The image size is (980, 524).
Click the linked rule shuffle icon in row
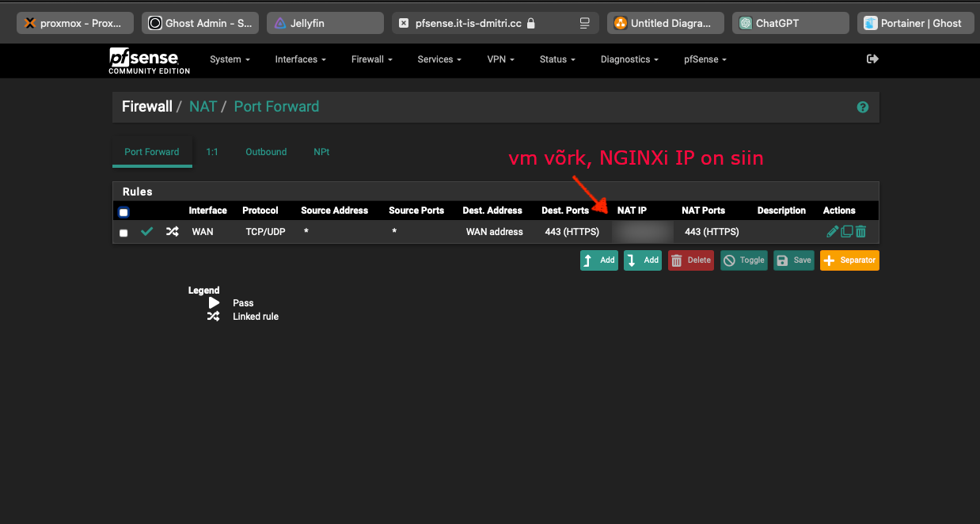pyautogui.click(x=172, y=232)
